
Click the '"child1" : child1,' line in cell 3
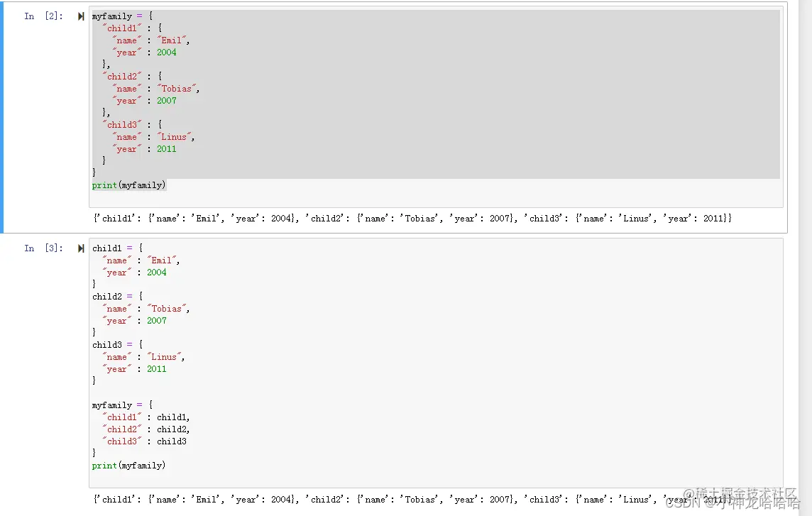click(146, 417)
